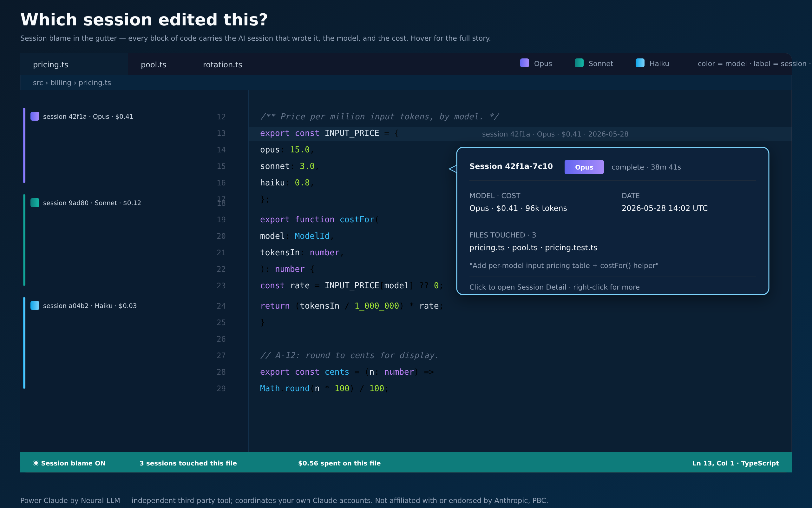Image resolution: width=812 pixels, height=508 pixels.
Task: Click the 'Math.round(n * 100) / 100' line
Action: tap(324, 388)
